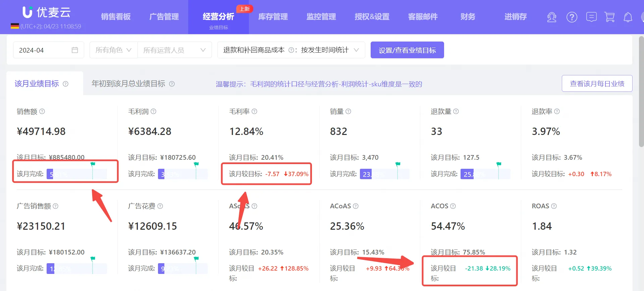Open the customer service headset icon
Image resolution: width=644 pixels, height=291 pixels.
tap(552, 17)
